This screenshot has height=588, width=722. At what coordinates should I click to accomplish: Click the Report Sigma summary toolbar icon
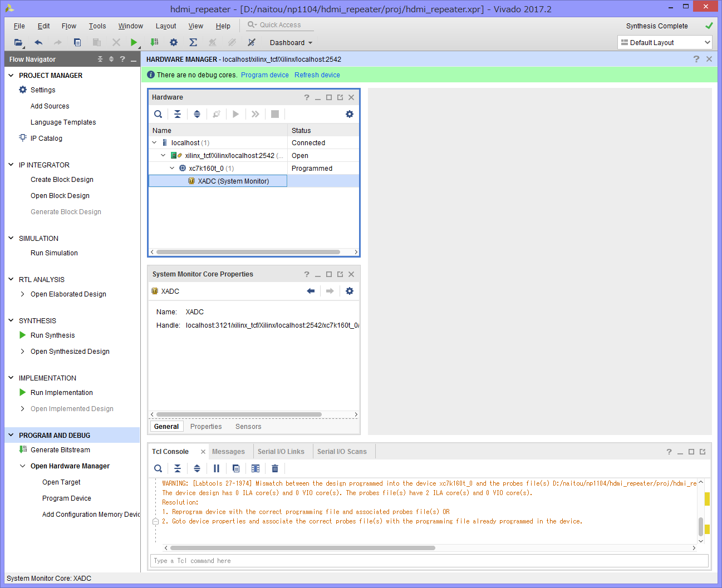193,42
